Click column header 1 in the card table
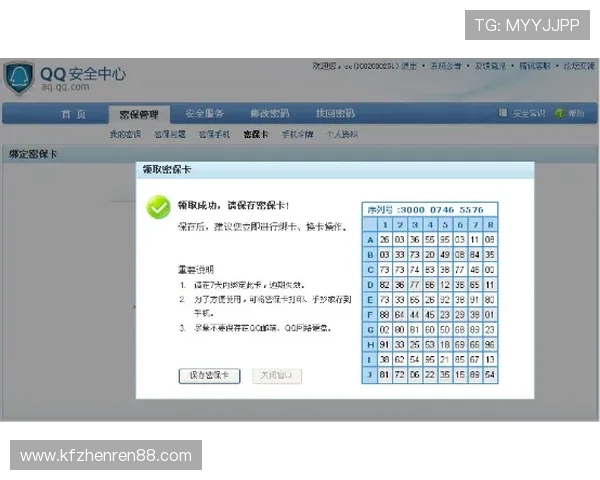 [x=385, y=225]
